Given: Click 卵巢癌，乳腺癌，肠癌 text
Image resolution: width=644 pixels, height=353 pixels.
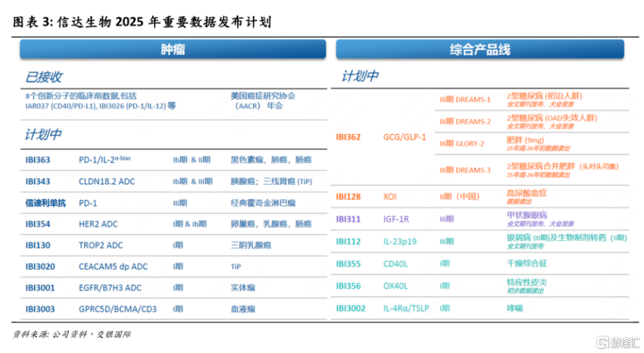Looking at the screenshot, I should pos(271,224).
